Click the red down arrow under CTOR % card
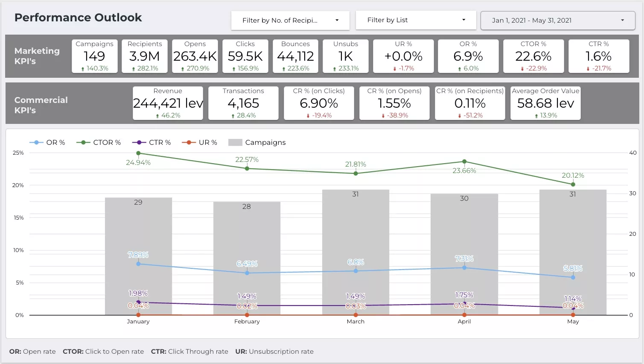The width and height of the screenshot is (644, 364). [x=522, y=69]
